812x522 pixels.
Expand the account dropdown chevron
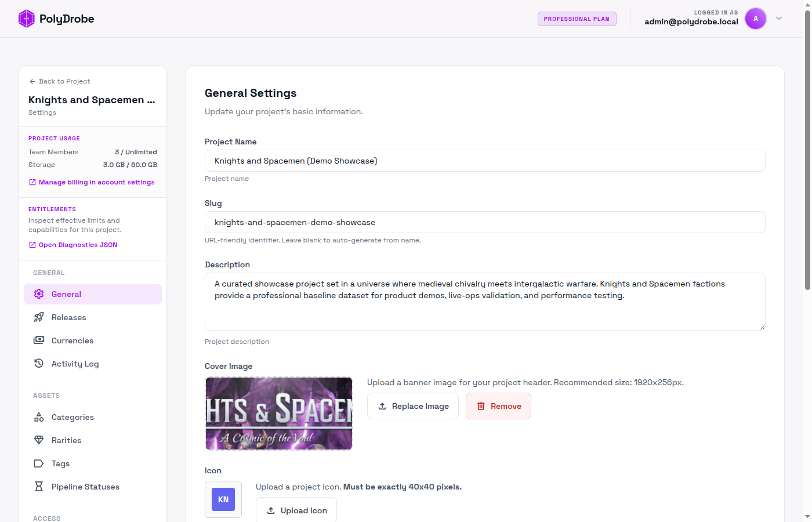point(779,19)
